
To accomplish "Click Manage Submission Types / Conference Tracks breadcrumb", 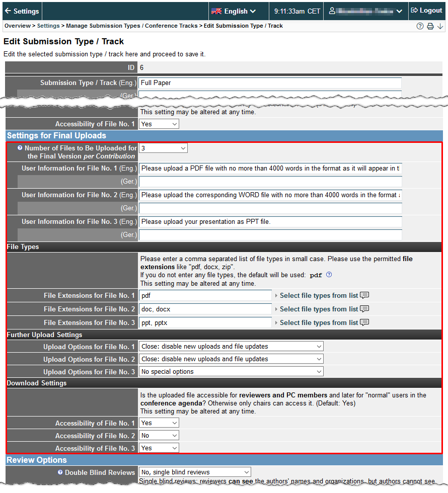I will coord(132,26).
